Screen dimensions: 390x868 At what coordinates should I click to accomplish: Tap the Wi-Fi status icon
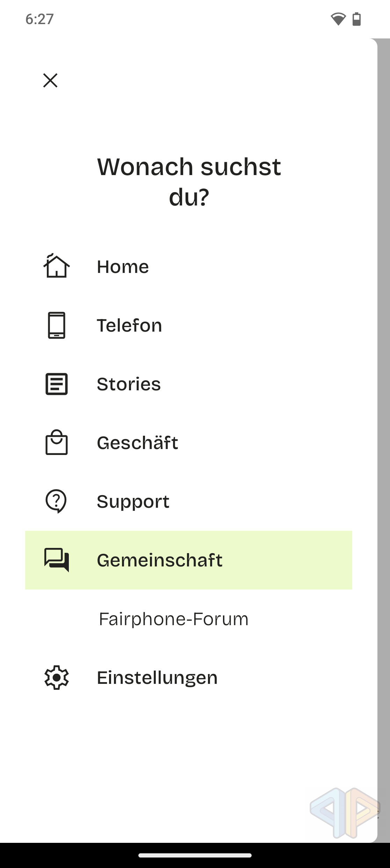[x=338, y=19]
